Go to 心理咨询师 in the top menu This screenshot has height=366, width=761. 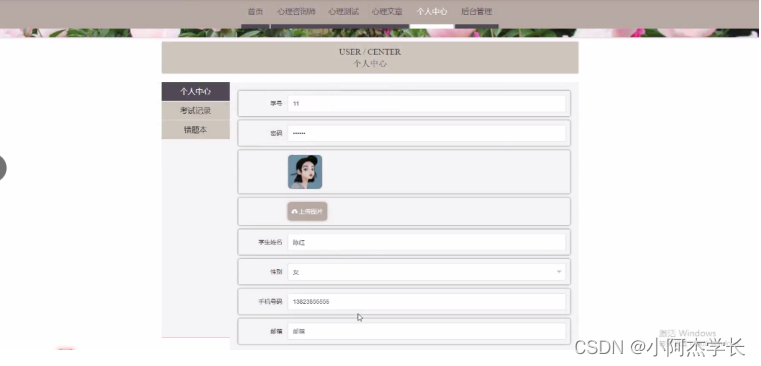click(x=296, y=12)
